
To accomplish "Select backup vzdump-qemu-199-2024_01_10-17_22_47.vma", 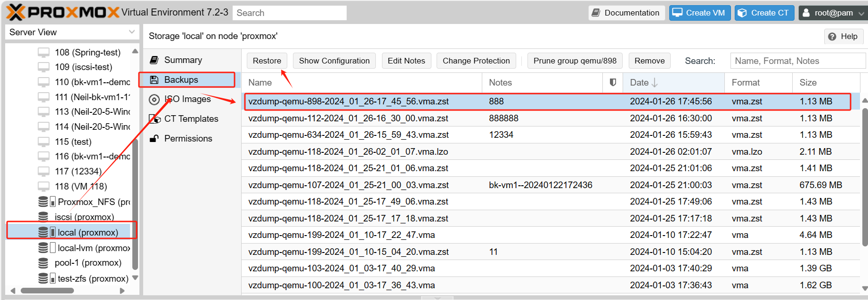I will tap(551, 235).
